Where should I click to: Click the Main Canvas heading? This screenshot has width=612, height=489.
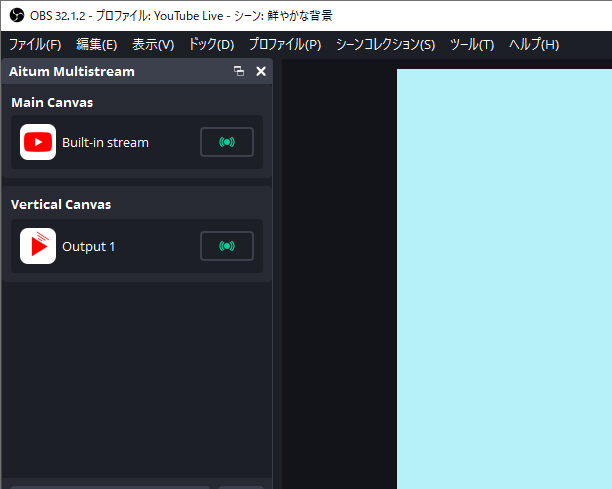tap(52, 103)
